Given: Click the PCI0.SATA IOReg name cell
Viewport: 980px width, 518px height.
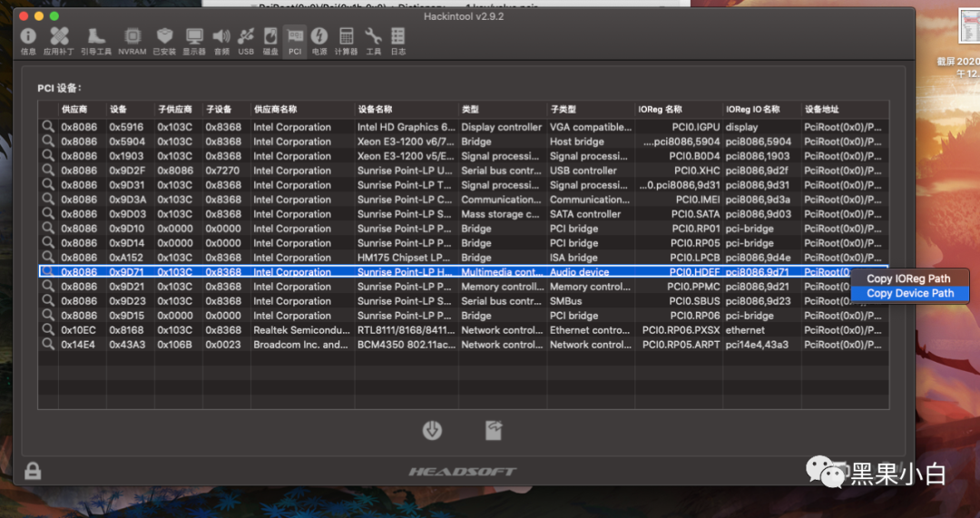Looking at the screenshot, I should (696, 214).
